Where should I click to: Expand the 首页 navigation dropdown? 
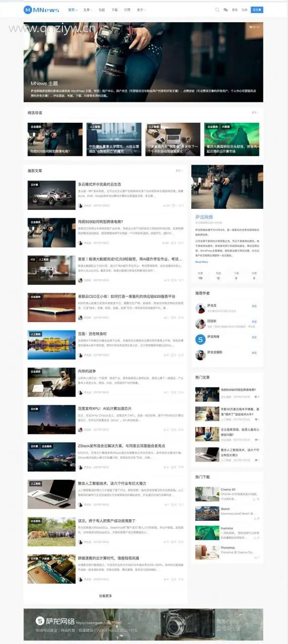[73, 10]
